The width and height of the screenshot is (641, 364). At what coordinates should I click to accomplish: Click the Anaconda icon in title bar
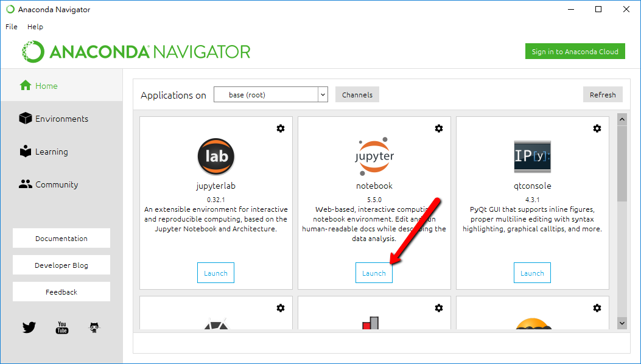[10, 9]
